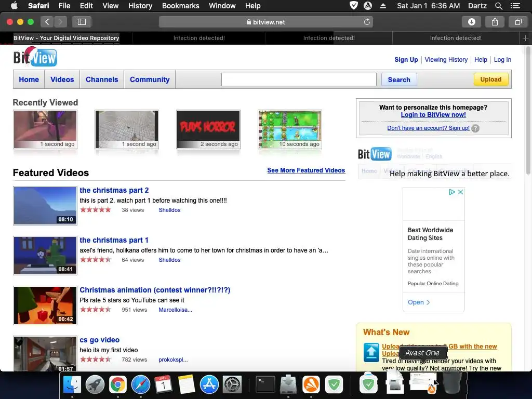This screenshot has height=399, width=532.
Task: Go to the Channels nav tab
Action: [102, 79]
